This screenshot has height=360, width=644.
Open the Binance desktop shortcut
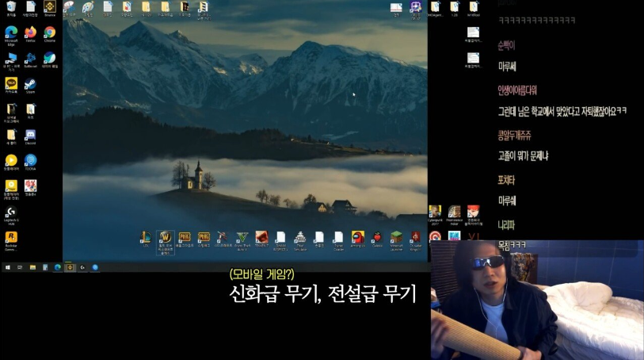(50, 8)
